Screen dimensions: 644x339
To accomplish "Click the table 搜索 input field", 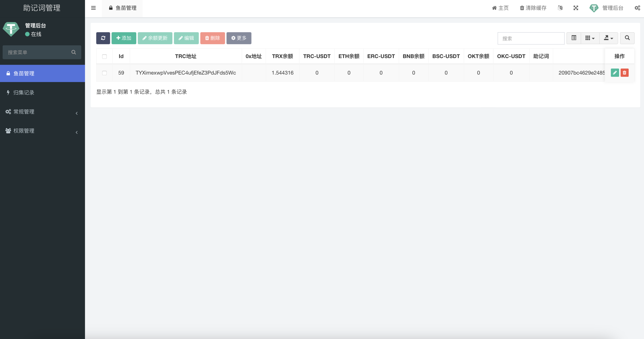I will (531, 39).
